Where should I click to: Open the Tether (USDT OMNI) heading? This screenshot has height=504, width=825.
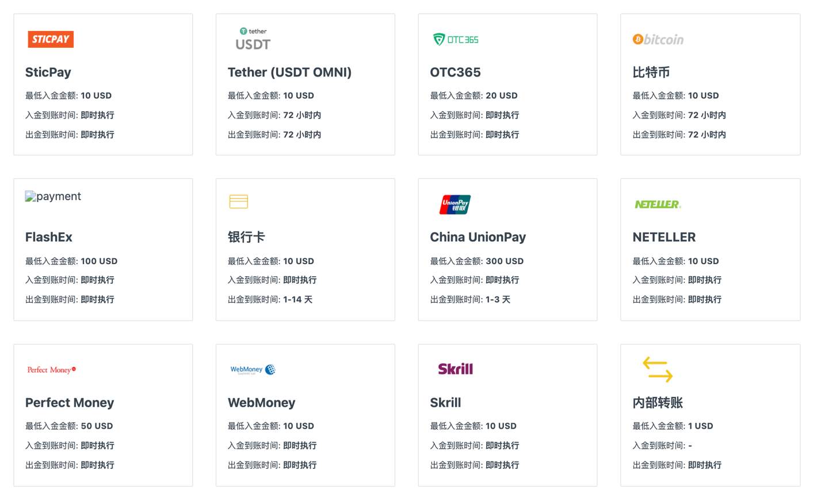coord(289,72)
